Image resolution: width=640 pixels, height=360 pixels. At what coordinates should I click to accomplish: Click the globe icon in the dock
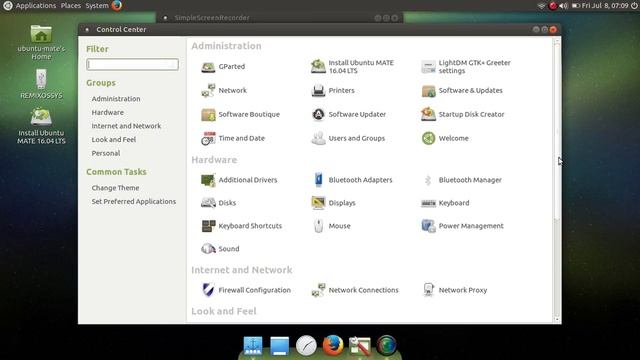click(x=386, y=345)
